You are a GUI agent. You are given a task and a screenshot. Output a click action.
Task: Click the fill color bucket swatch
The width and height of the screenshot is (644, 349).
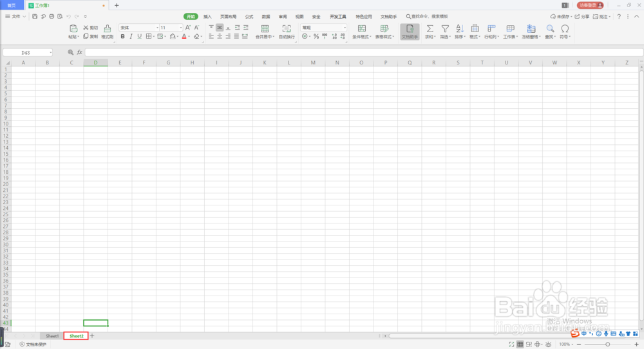pyautogui.click(x=173, y=37)
